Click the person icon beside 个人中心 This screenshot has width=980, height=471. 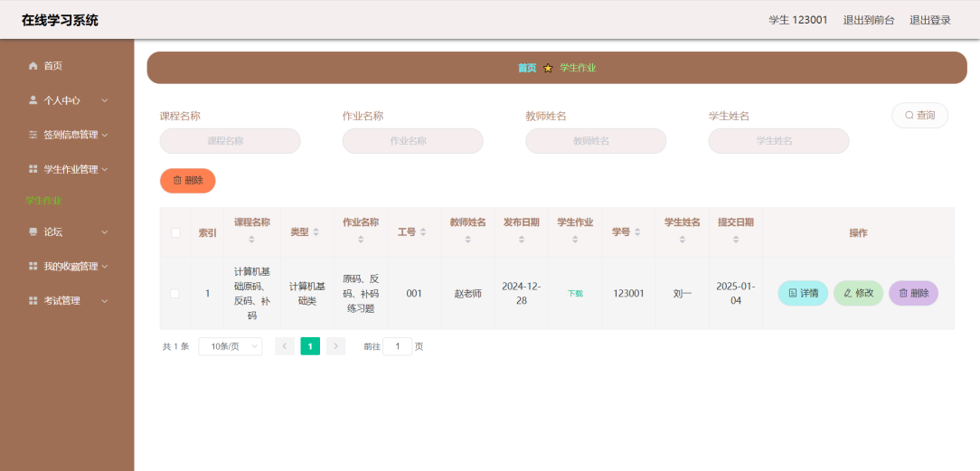(x=33, y=100)
